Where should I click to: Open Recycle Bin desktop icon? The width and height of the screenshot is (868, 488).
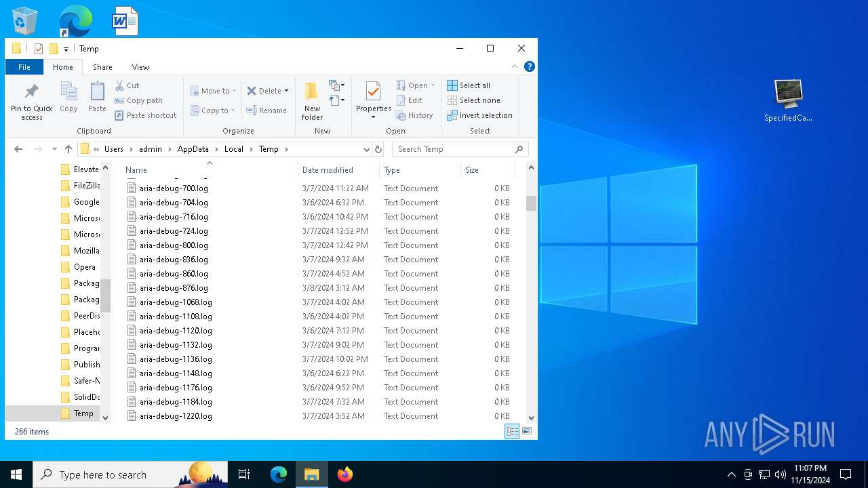[x=25, y=22]
